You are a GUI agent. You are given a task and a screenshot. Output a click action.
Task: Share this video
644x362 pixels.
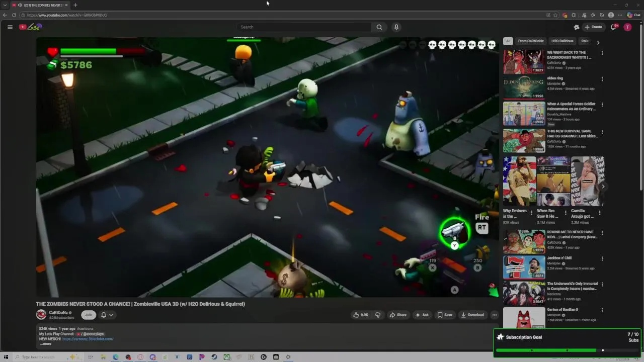(x=398, y=315)
